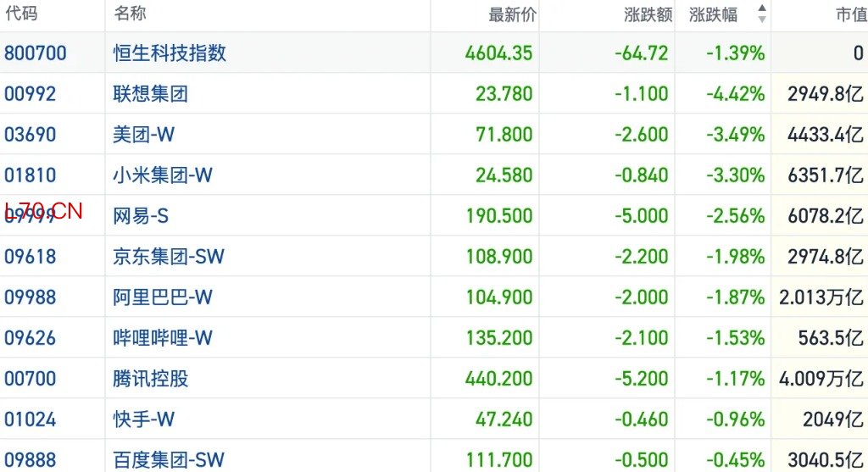Click change amount -0.840
The image size is (868, 472).
point(642,175)
